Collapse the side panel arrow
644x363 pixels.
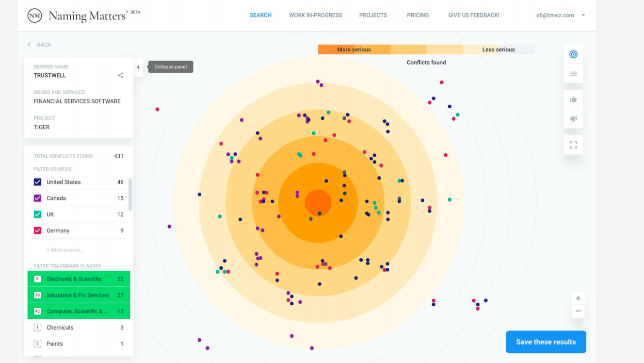138,67
